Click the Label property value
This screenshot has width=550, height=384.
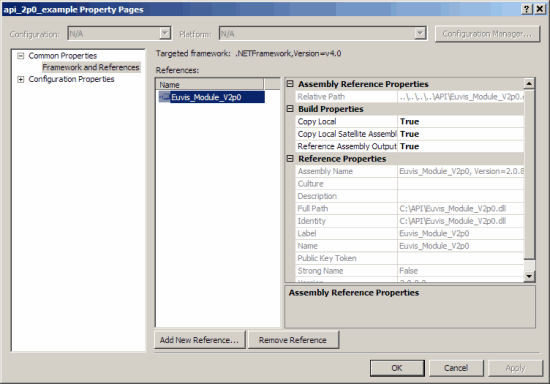(x=460, y=234)
